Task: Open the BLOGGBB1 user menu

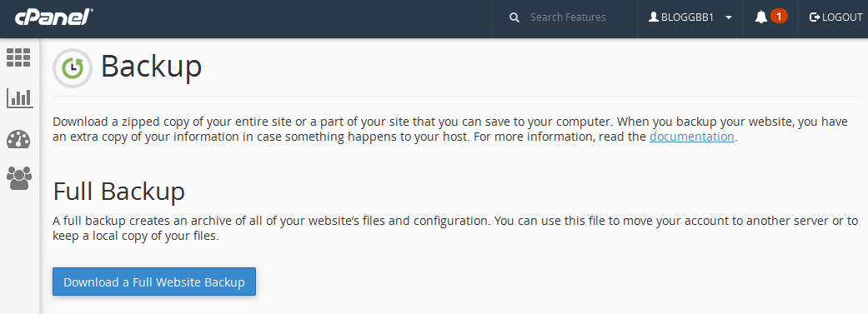Action: (x=690, y=17)
